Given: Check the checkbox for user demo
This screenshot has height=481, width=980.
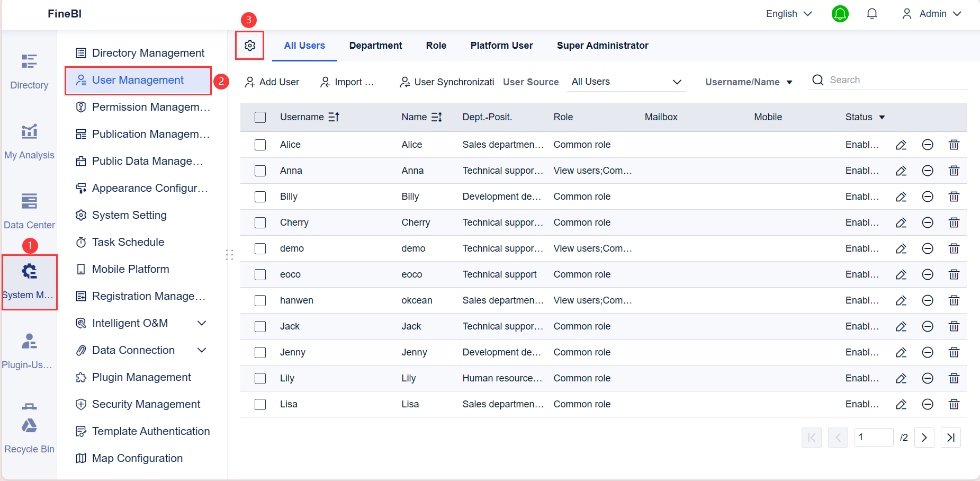Looking at the screenshot, I should (260, 248).
